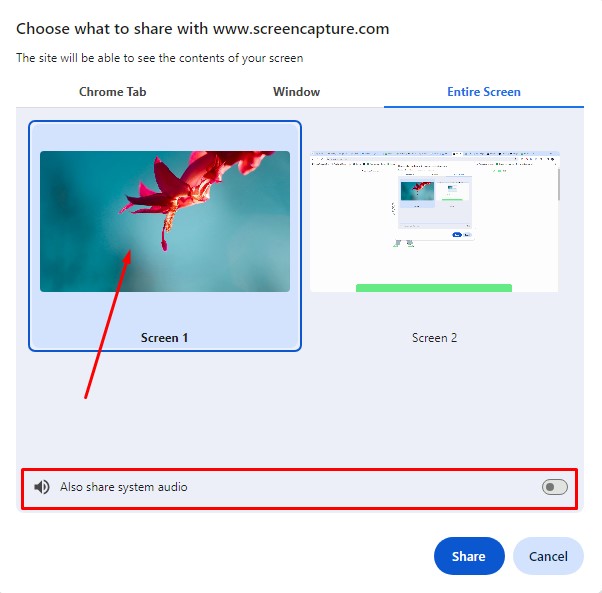This screenshot has height=593, width=602.
Task: Click the Screen 1 label text
Action: tap(164, 338)
